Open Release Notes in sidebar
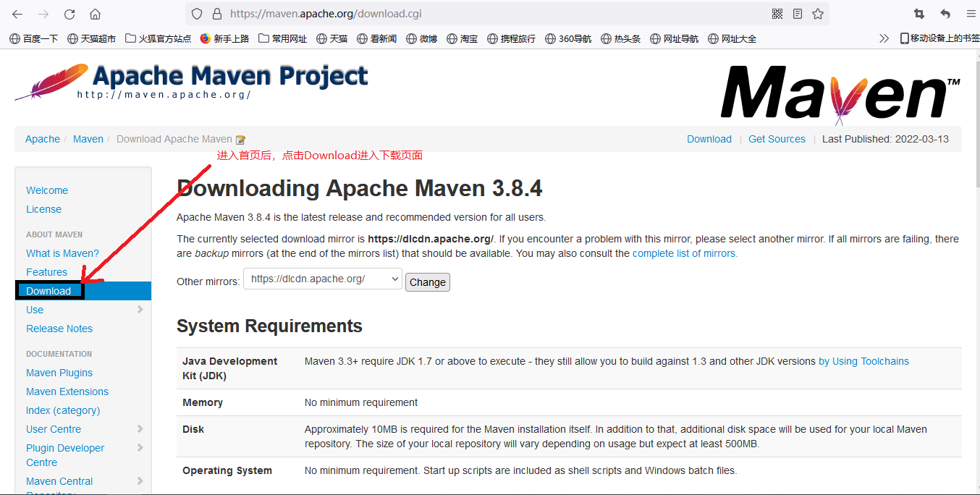 [59, 329]
